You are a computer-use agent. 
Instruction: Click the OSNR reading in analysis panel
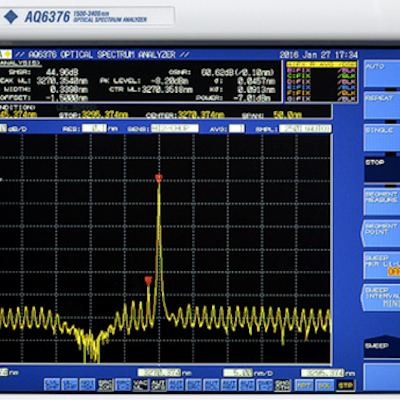pyautogui.click(x=237, y=72)
